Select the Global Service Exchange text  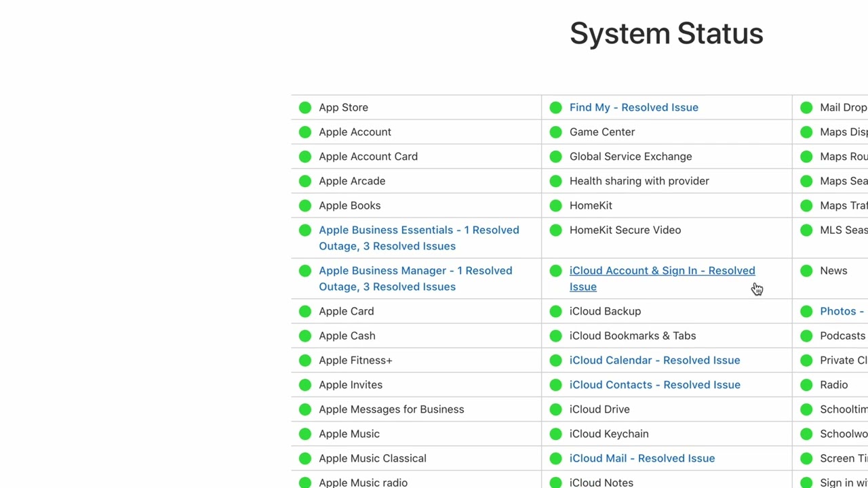point(631,156)
